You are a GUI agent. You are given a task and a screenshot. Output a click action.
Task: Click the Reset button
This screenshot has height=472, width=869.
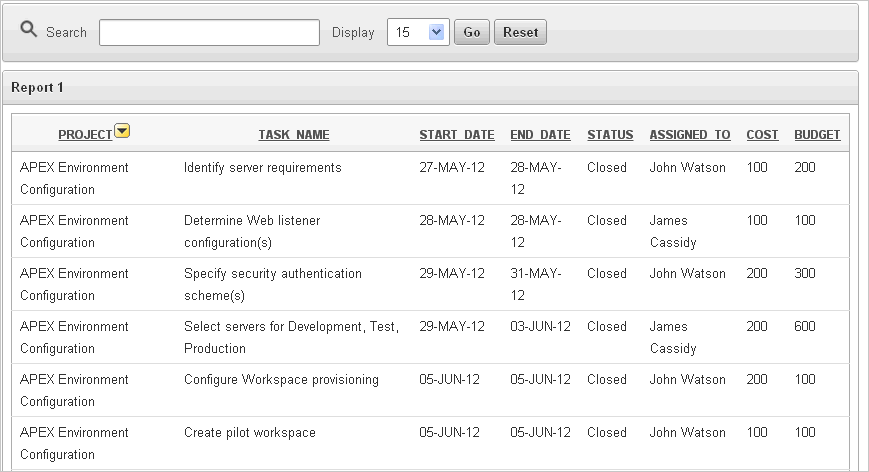tap(520, 32)
